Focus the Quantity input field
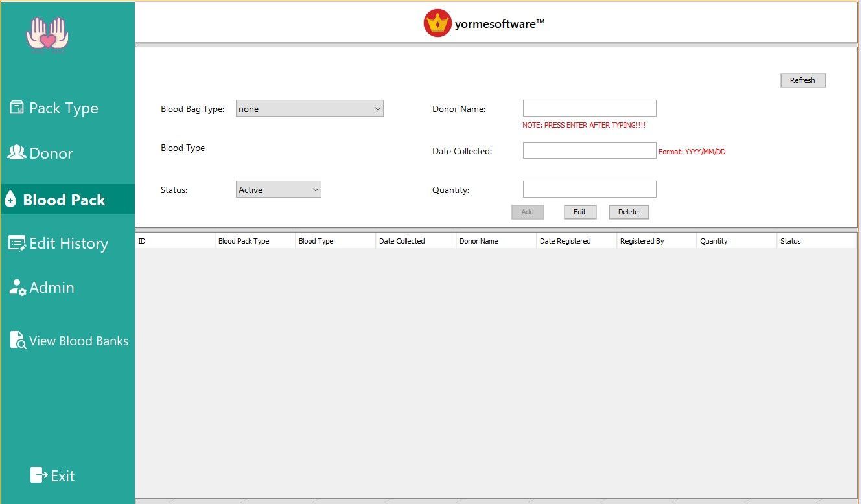862x504 pixels. coord(590,189)
